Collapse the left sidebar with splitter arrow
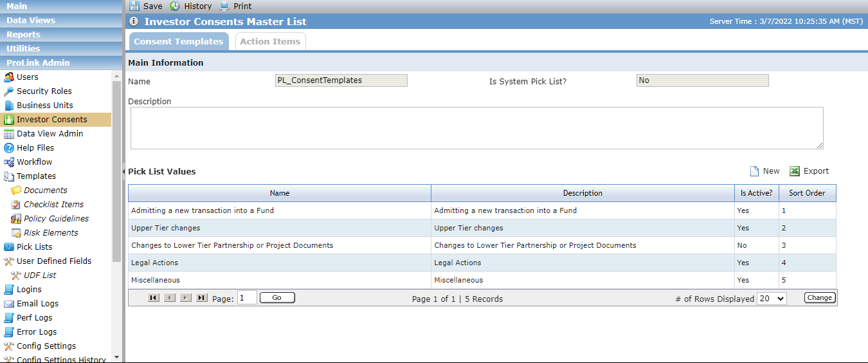Viewport: 868px width, 363px height. [123, 172]
